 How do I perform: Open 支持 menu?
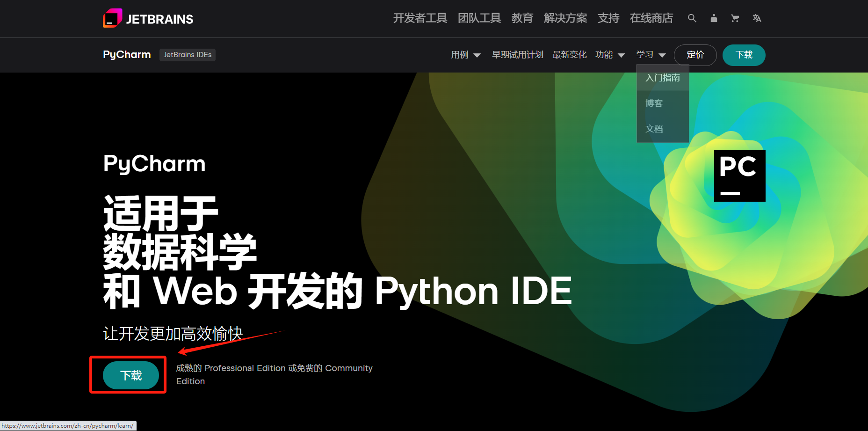(x=608, y=18)
